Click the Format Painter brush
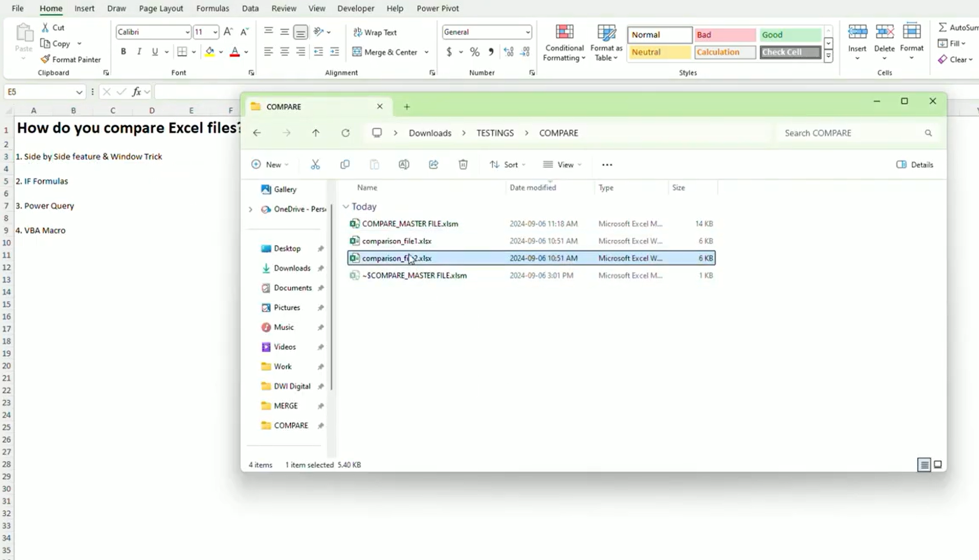 tap(70, 60)
